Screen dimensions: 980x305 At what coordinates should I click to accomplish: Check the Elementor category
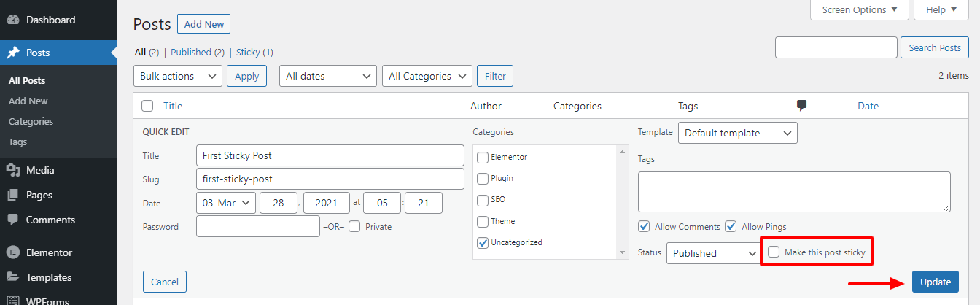pyautogui.click(x=483, y=157)
